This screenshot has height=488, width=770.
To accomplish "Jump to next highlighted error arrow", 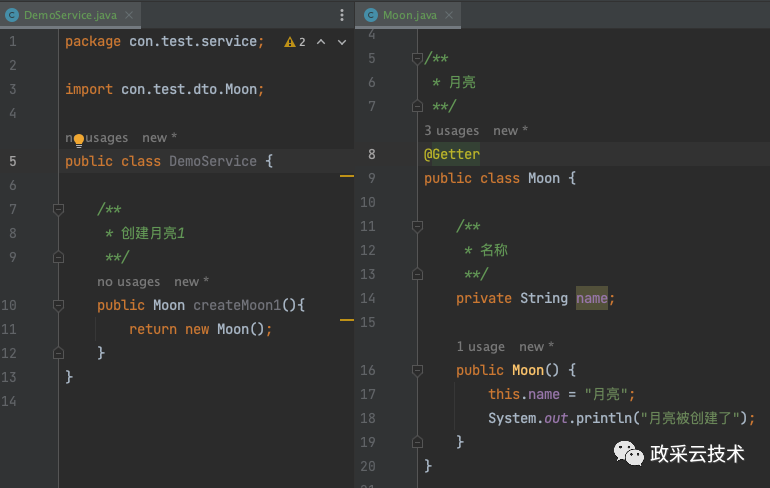I will pos(341,42).
